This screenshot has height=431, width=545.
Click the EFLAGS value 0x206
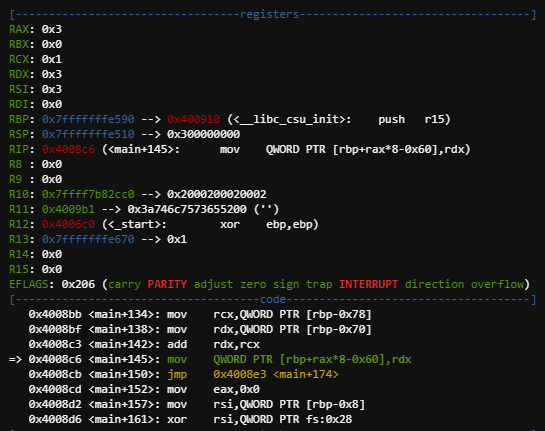pyautogui.click(x=78, y=284)
